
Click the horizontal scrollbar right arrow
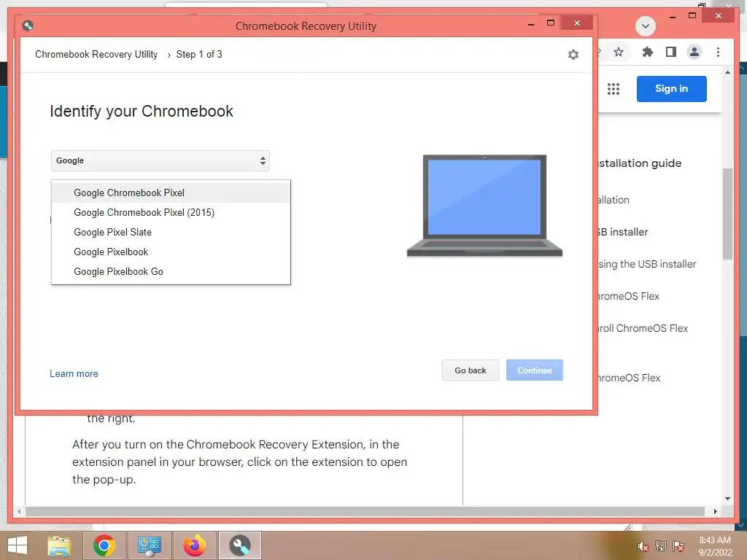[715, 511]
